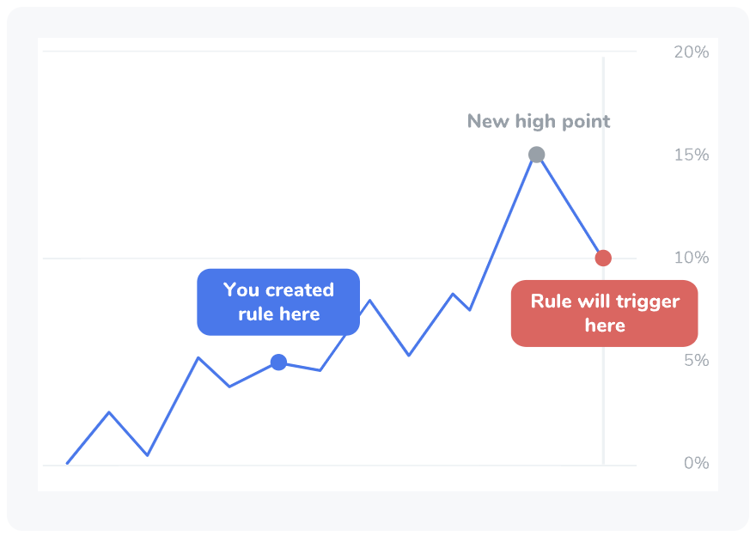Click the 15% axis label
Image resolution: width=756 pixels, height=536 pixels.
[692, 155]
